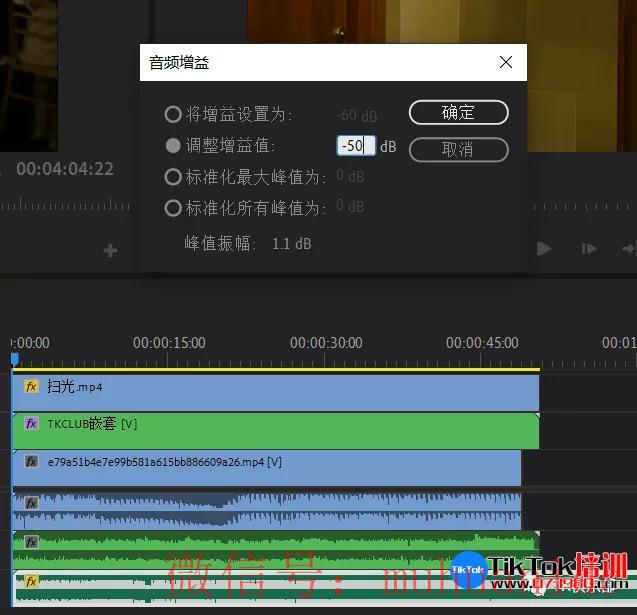Click the fx badge on the green audio clip

pos(31,542)
